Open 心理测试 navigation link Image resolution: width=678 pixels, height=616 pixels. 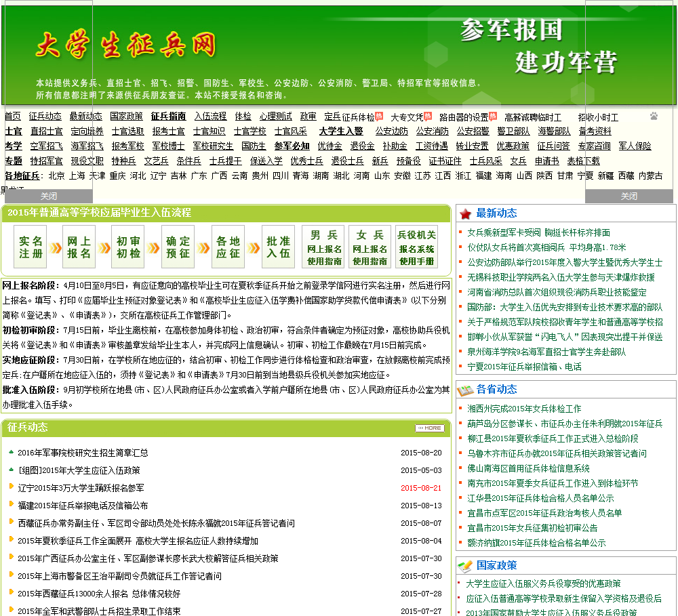click(x=275, y=117)
